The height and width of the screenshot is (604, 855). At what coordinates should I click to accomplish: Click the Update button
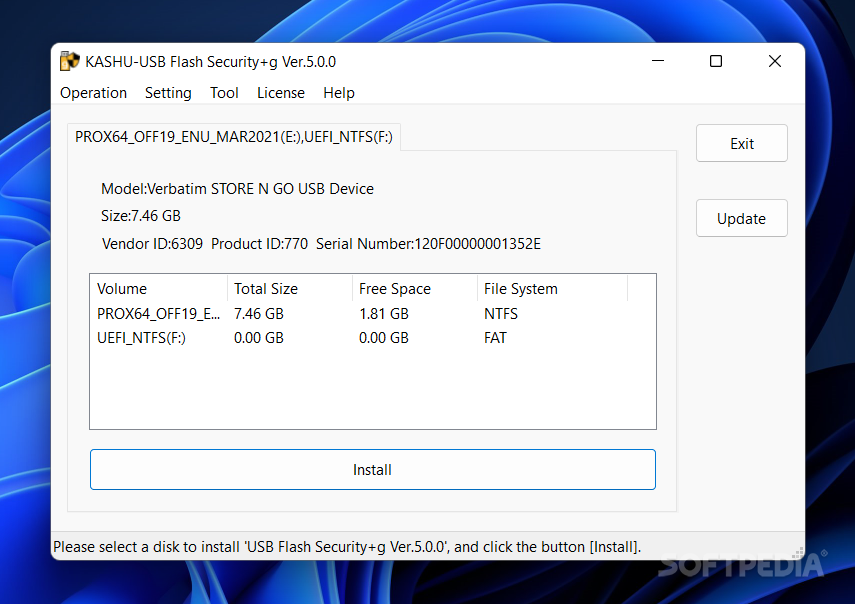[742, 219]
